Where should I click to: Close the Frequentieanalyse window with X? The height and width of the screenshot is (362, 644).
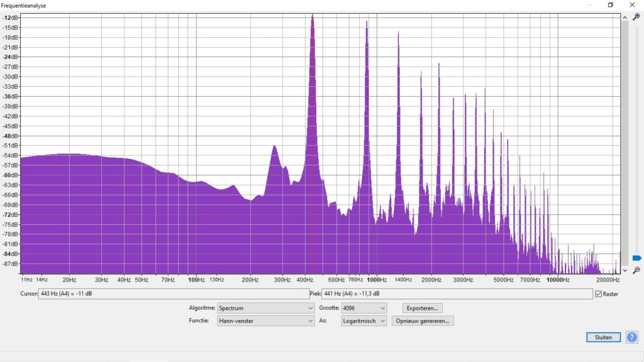[x=631, y=5]
